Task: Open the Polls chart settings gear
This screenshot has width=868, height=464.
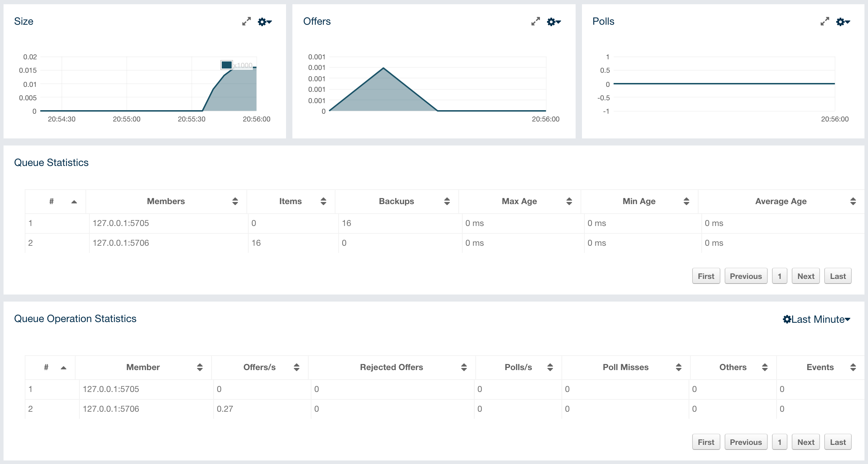Action: click(x=843, y=22)
